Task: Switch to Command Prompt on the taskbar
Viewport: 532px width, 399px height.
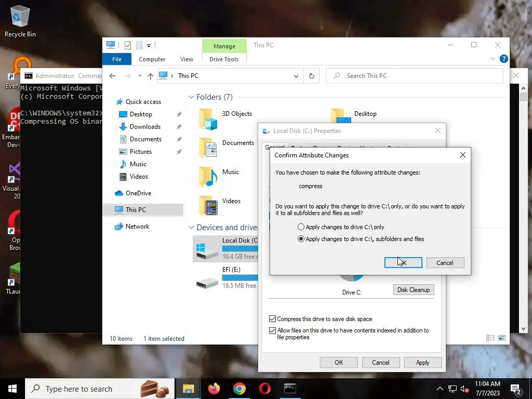Action: pos(290,389)
